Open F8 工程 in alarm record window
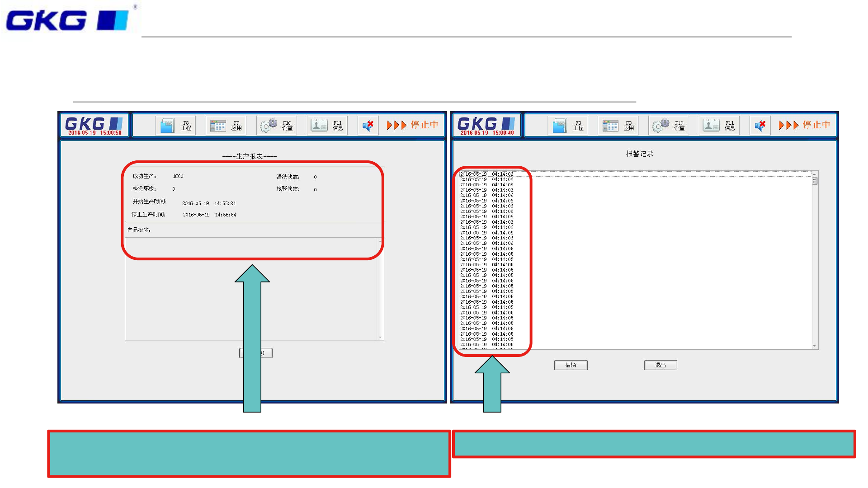Screen dimensions: 868x488 point(568,125)
